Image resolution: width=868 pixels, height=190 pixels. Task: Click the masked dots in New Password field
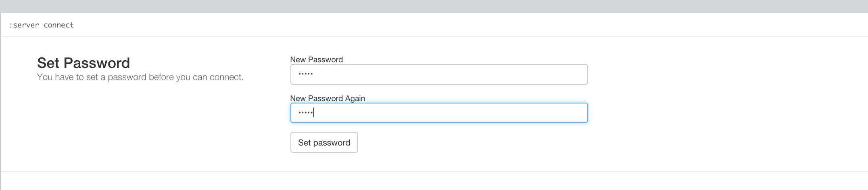click(x=305, y=74)
